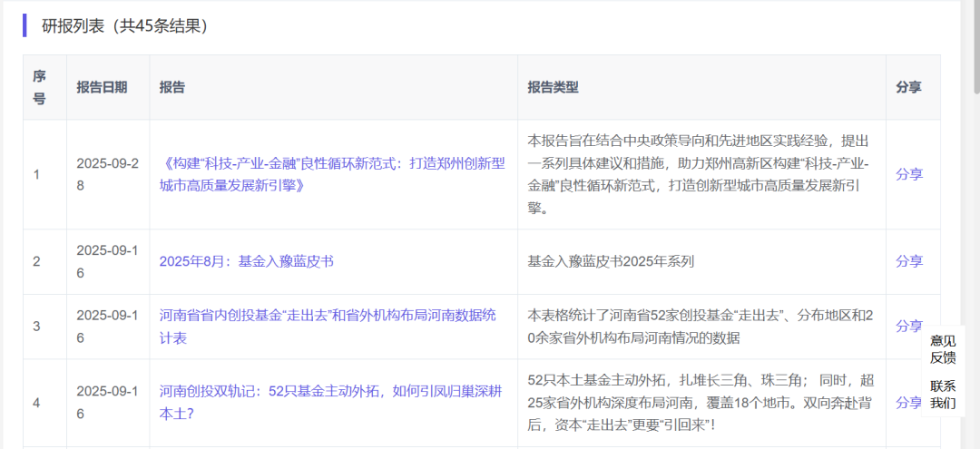Viewport: 980px width, 449px height.
Task: Click the 研报列表（共45条结果）heading
Action: tap(125, 25)
